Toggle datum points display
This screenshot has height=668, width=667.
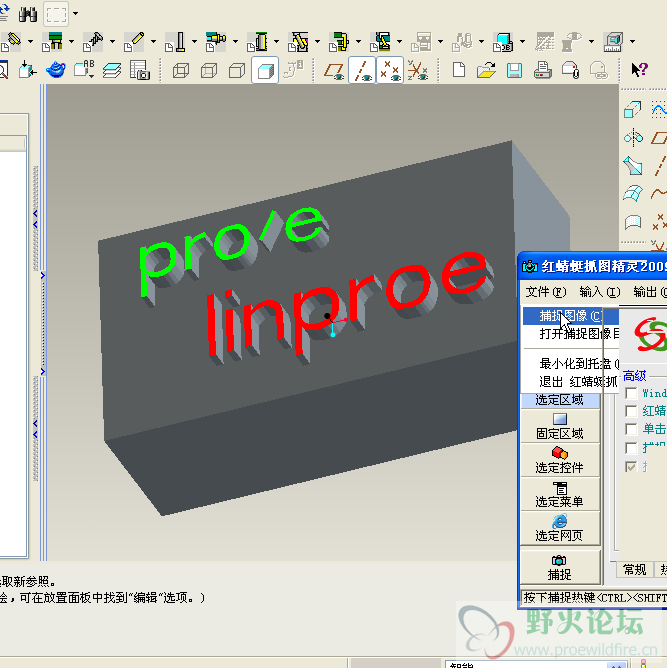[390, 70]
